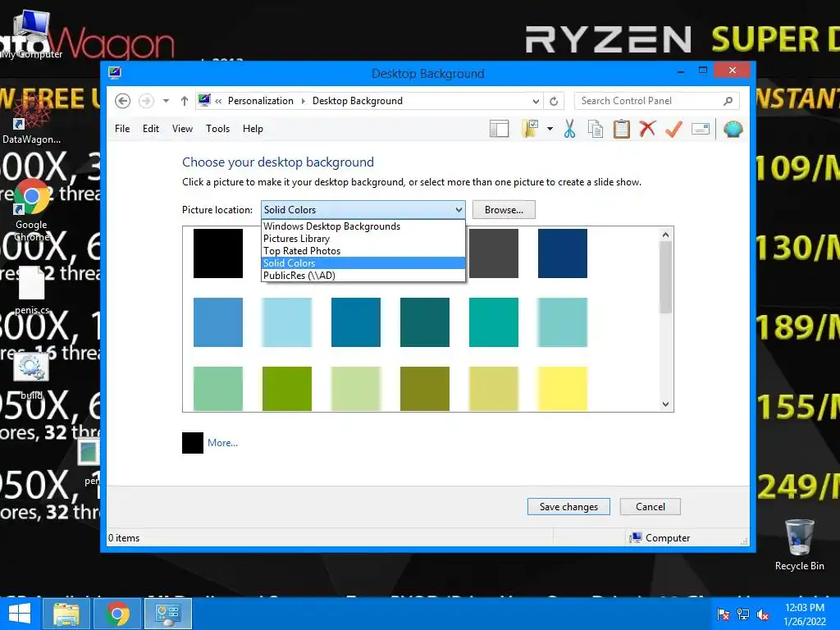Open recent locations dropdown arrow
Screen dimensions: 840x630
coord(166,101)
